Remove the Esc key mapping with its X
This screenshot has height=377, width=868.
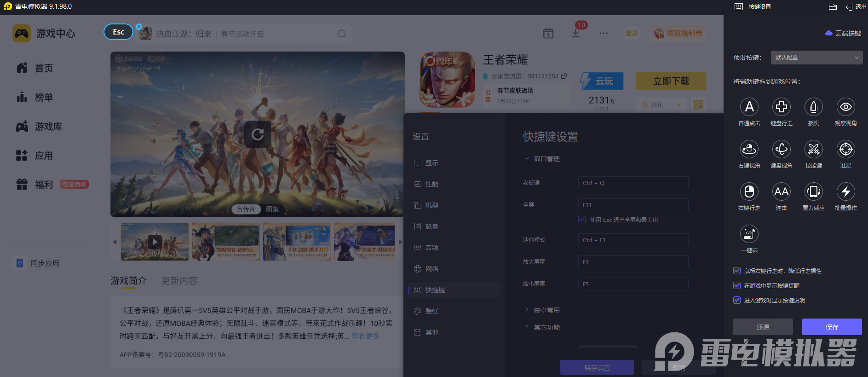tap(139, 27)
